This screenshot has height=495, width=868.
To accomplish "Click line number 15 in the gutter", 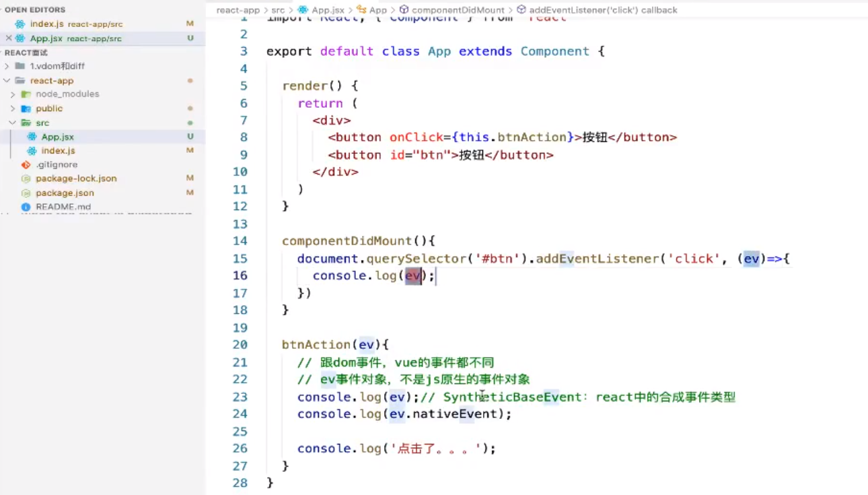I will pos(241,259).
